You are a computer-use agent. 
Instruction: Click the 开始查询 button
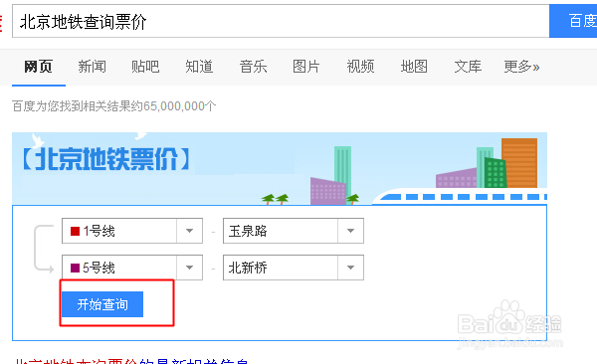click(x=102, y=304)
